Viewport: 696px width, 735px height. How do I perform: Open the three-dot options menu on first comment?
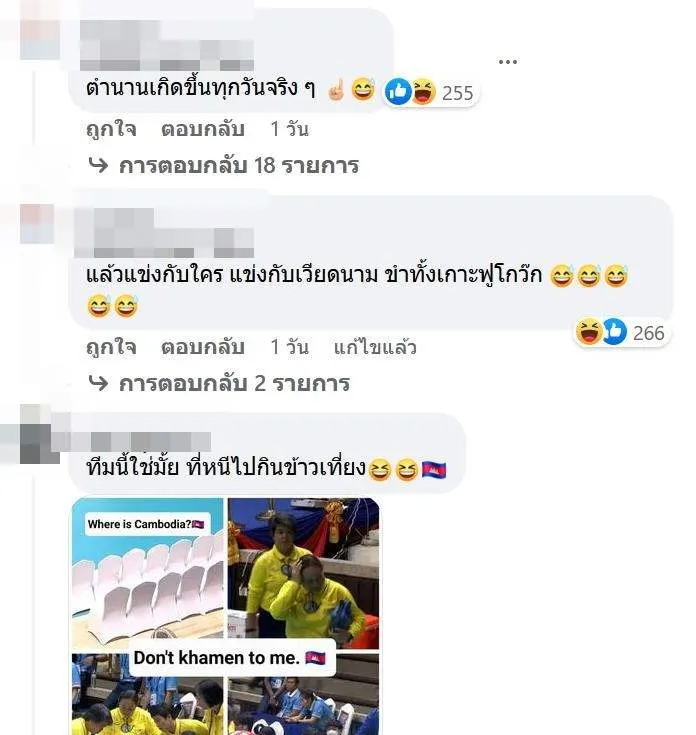tap(508, 61)
